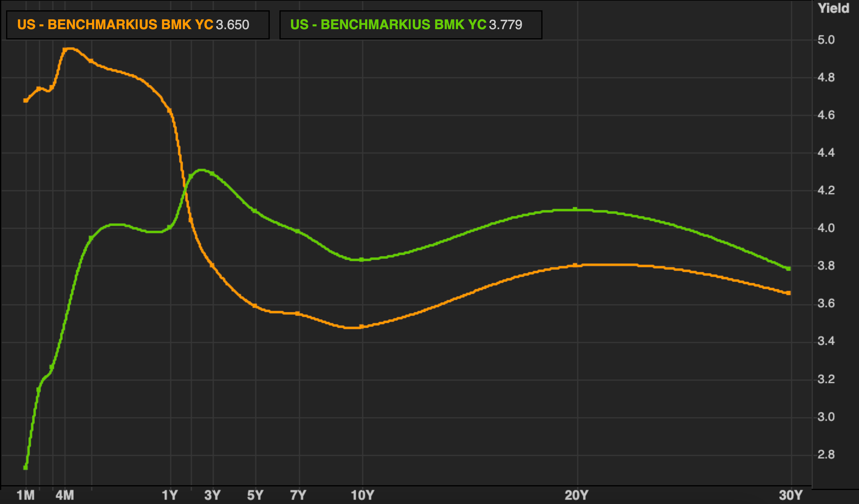Click the green US Benchmark legend entry
This screenshot has width=859, height=504.
tap(388, 25)
